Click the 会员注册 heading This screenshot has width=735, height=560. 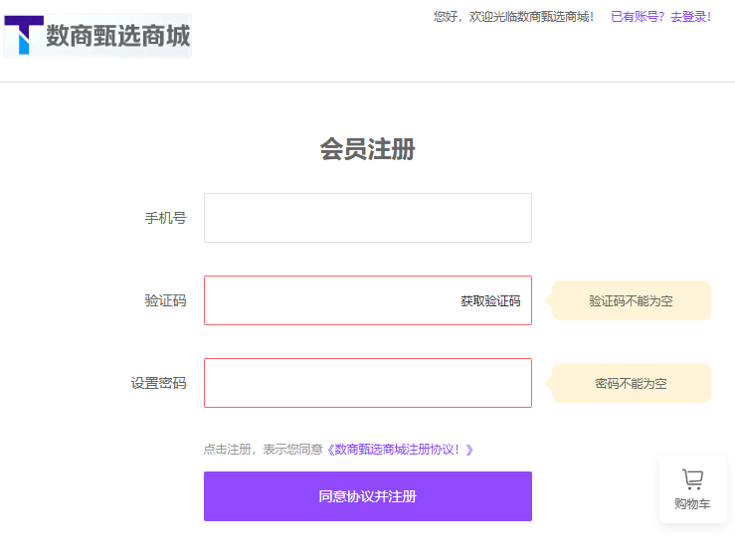click(x=368, y=149)
